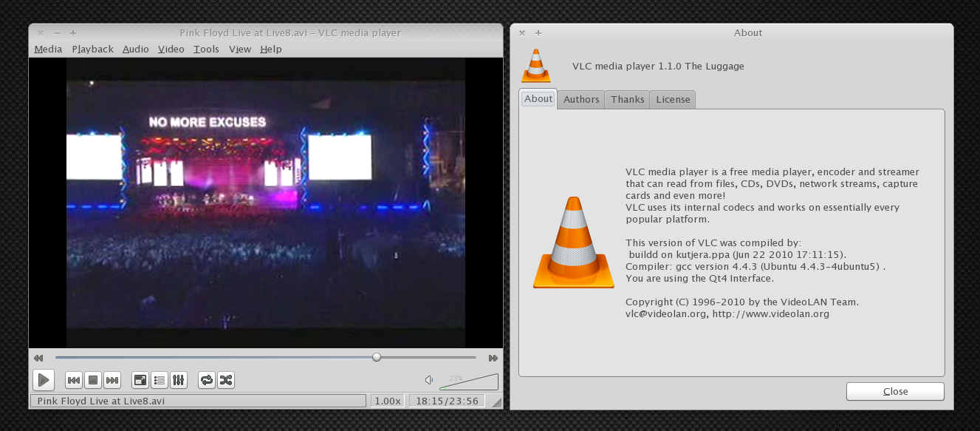The width and height of the screenshot is (980, 431).
Task: Skip to the next media track
Action: [x=112, y=380]
